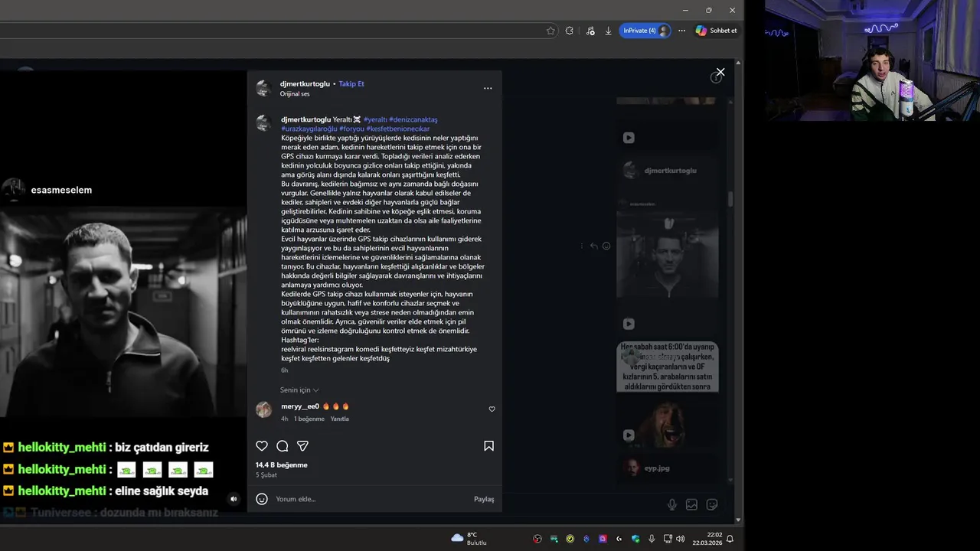The height and width of the screenshot is (551, 980).
Task: Open the weather widget showing 8°C Bulutlu
Action: click(x=469, y=538)
